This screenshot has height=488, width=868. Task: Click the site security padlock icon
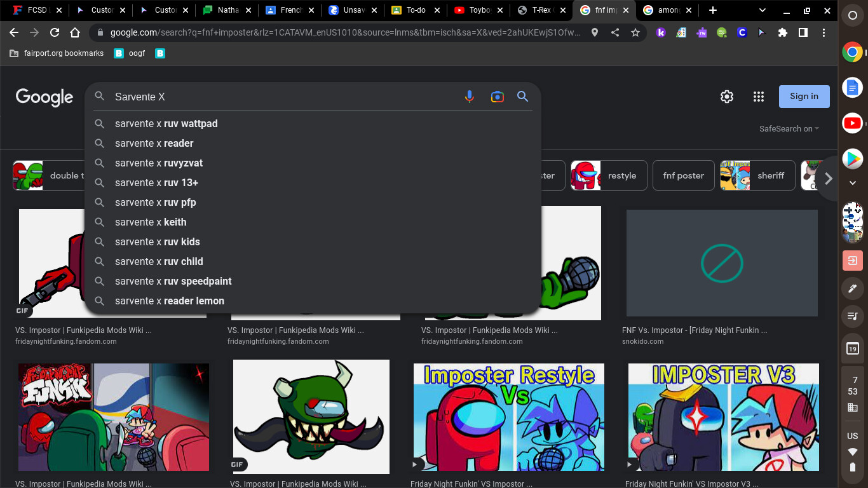[100, 32]
